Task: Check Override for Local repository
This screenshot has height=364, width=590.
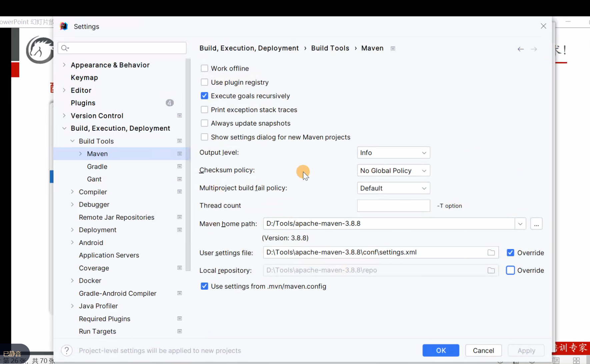Action: click(510, 270)
